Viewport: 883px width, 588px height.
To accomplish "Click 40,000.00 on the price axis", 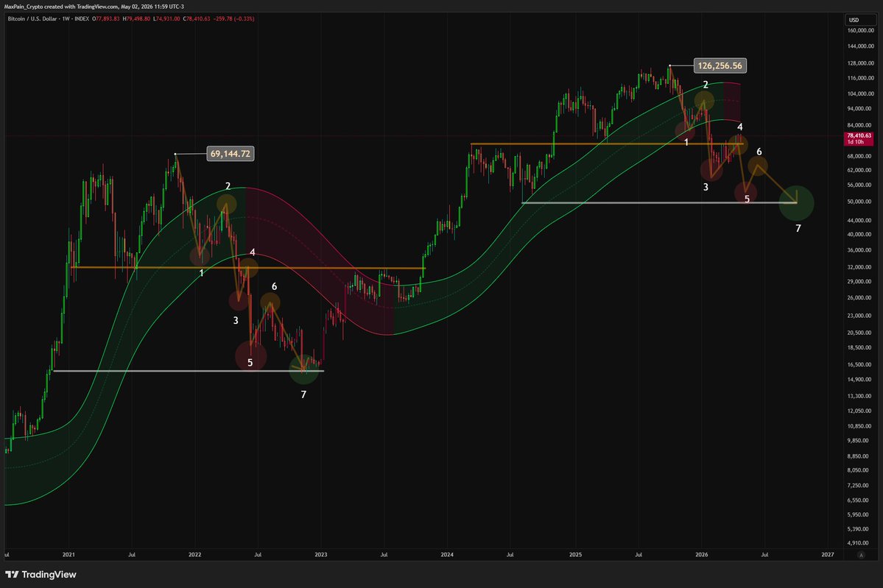I will pyautogui.click(x=860, y=235).
